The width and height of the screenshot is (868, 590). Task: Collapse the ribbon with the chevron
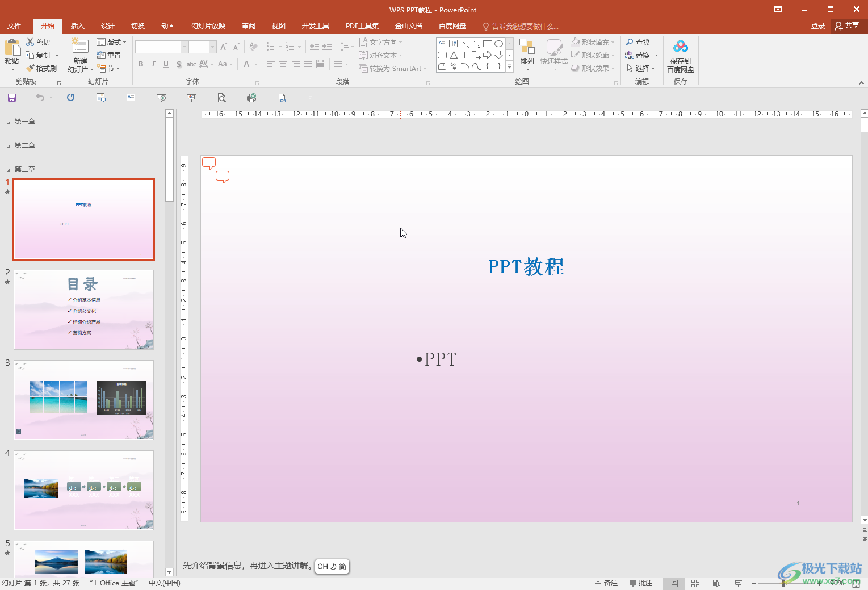861,83
